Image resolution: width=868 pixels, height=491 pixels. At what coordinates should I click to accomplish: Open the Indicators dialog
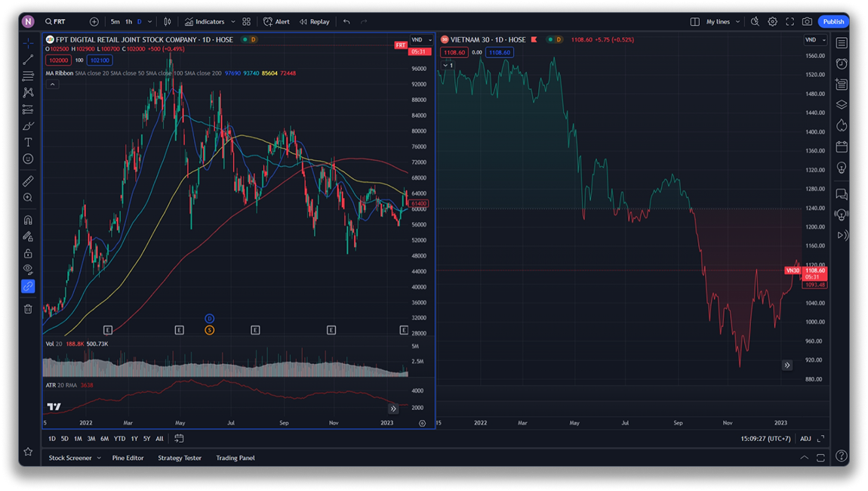(205, 22)
